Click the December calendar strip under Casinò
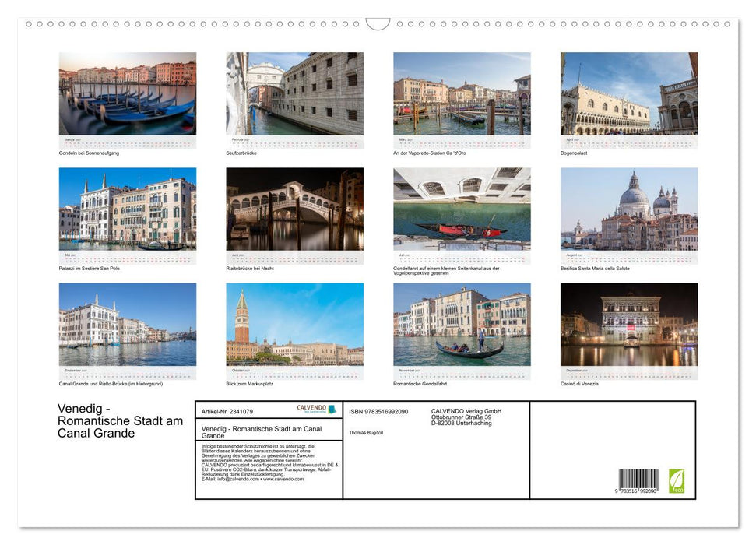756x545 pixels. pos(629,373)
